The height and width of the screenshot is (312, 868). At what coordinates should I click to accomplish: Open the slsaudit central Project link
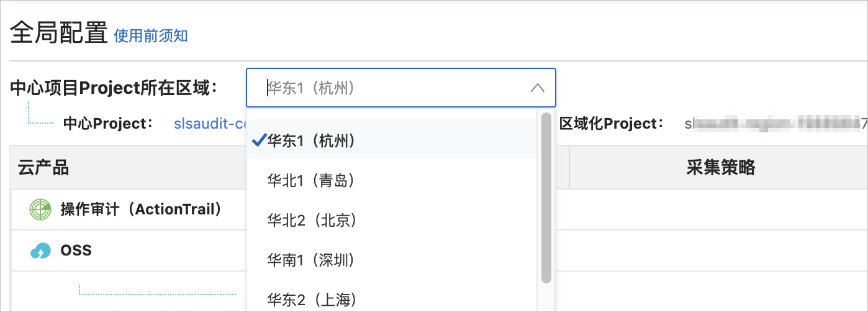click(x=210, y=124)
